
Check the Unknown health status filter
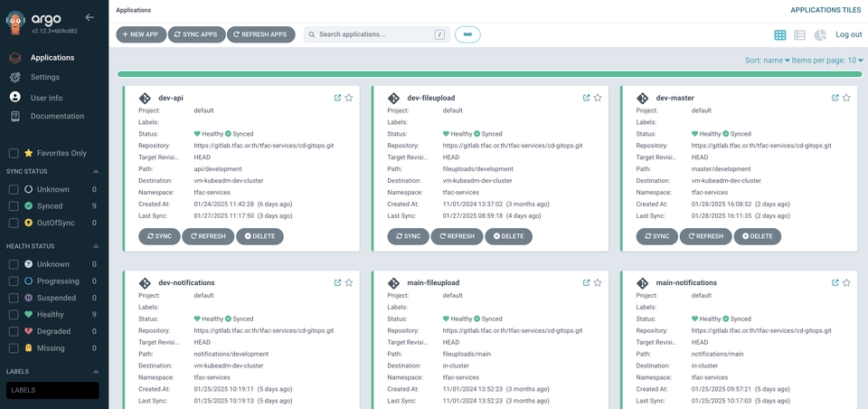(14, 264)
